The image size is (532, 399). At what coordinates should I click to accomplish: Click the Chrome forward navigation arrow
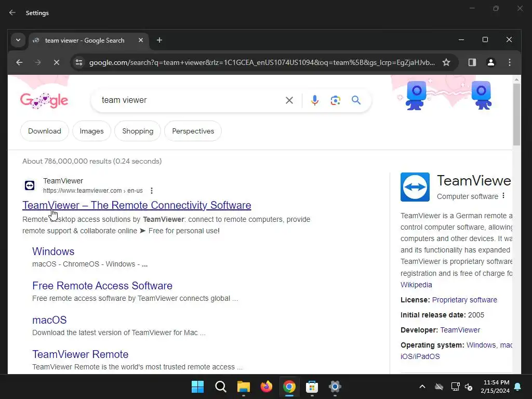pyautogui.click(x=37, y=62)
